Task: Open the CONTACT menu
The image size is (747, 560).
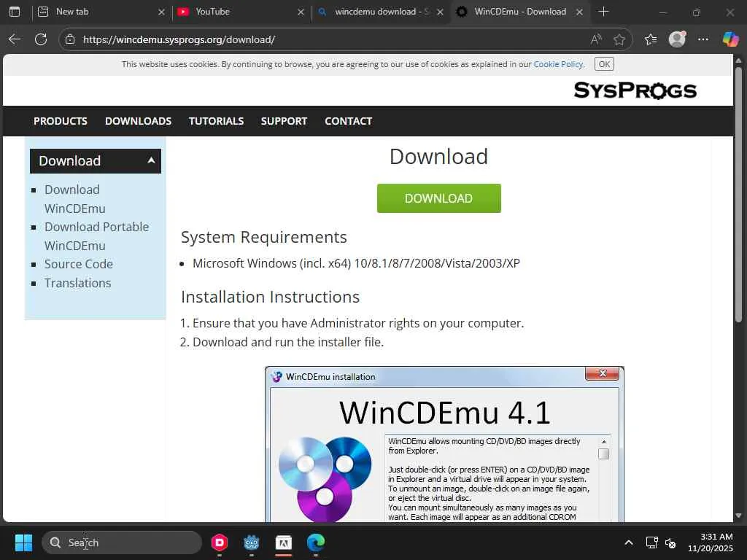Action: [348, 121]
